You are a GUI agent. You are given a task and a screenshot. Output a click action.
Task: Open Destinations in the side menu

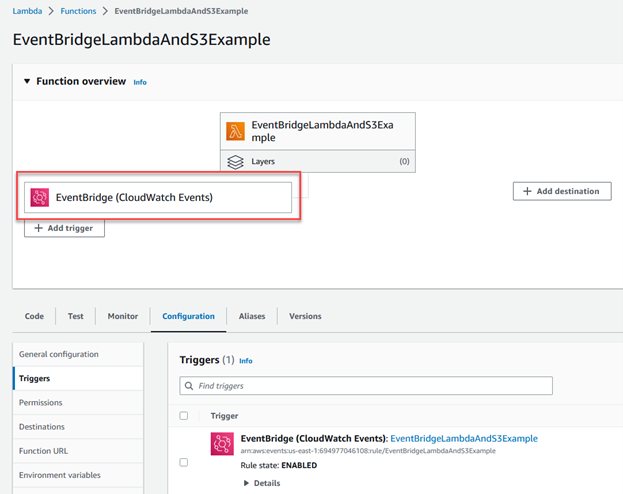(78, 427)
